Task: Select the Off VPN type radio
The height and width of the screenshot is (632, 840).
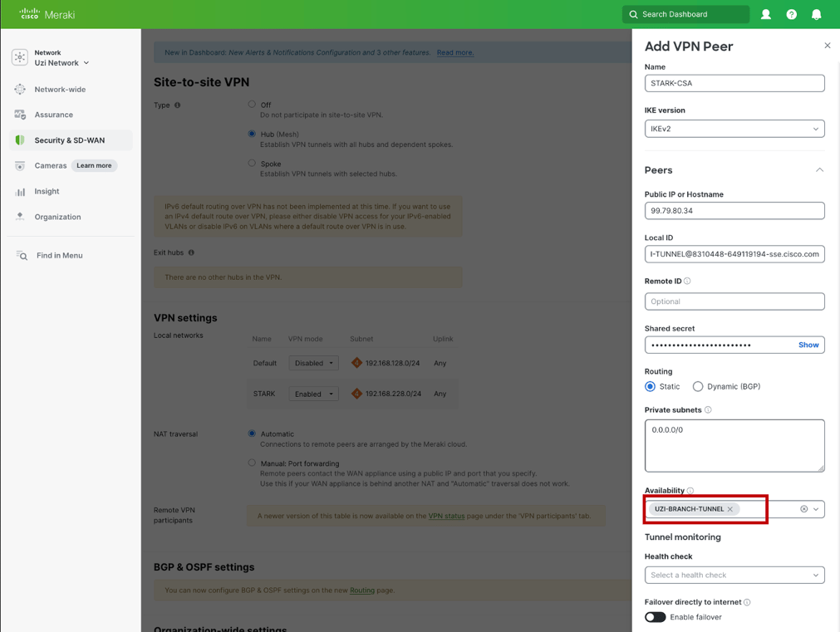Action: coord(252,104)
